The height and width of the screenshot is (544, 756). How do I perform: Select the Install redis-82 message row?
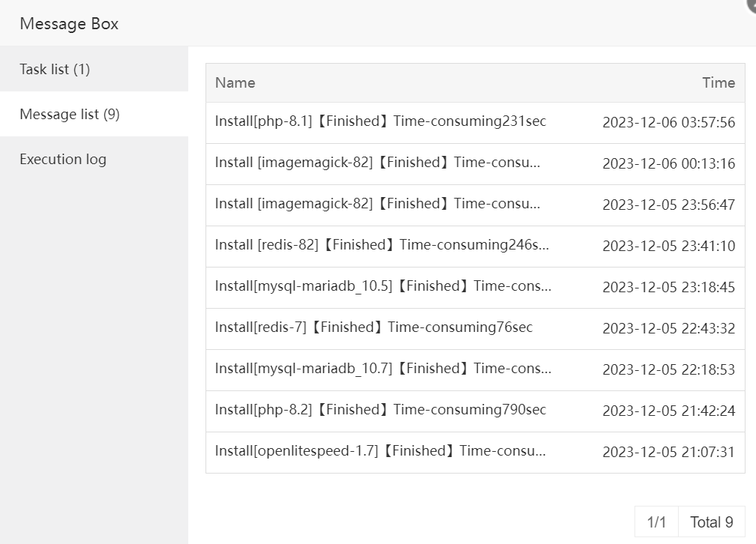[382, 245]
